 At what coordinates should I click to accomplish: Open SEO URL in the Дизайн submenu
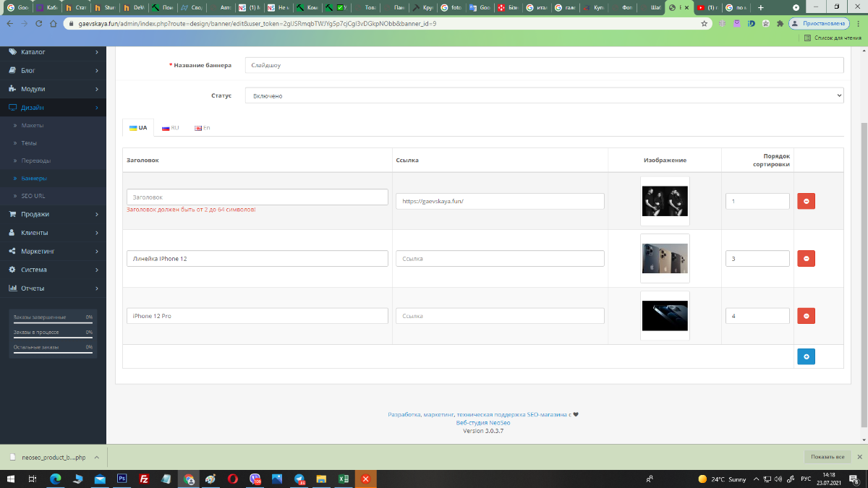coord(33,196)
